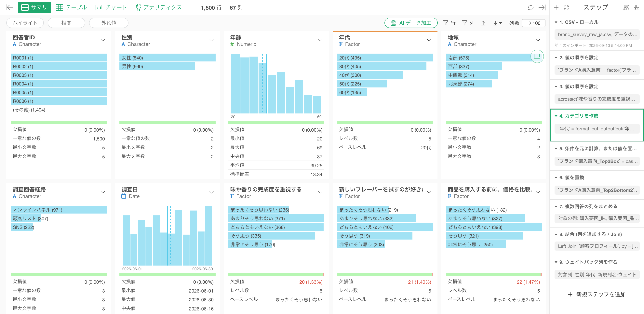Open the 年代 format_cut_output step detail
The height and width of the screenshot is (314, 644).
click(597, 129)
